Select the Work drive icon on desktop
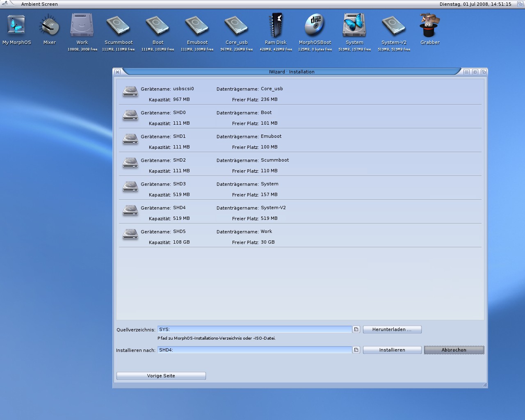The height and width of the screenshot is (420, 525). pos(82,25)
